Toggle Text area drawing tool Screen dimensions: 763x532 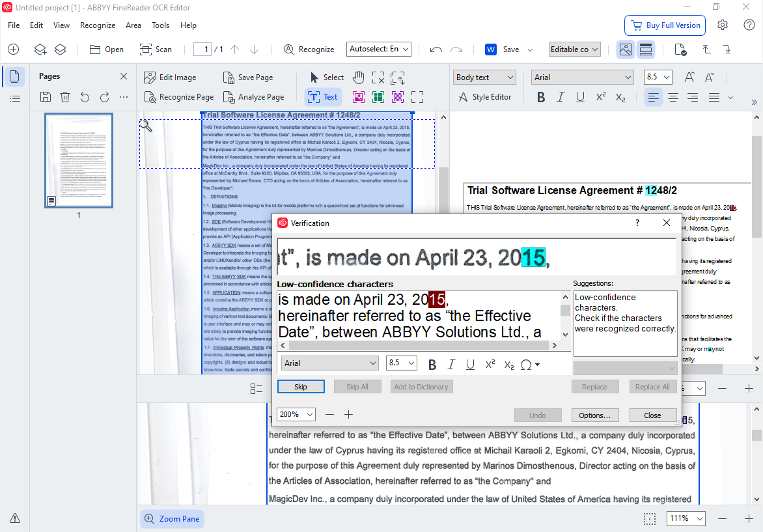point(323,97)
